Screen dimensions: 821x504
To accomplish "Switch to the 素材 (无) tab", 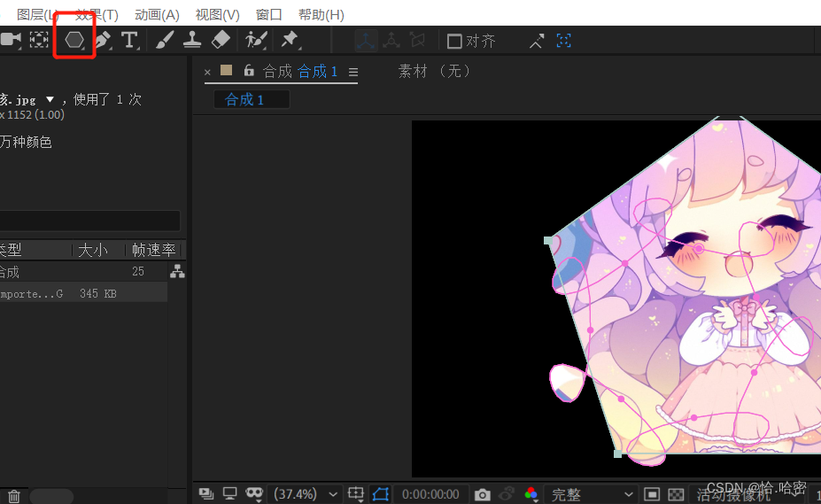I will pos(434,71).
